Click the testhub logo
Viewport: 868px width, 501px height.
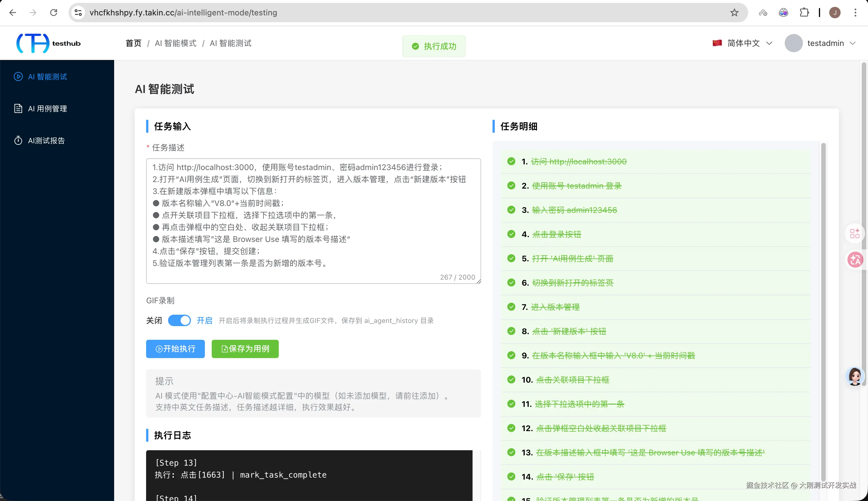[49, 43]
